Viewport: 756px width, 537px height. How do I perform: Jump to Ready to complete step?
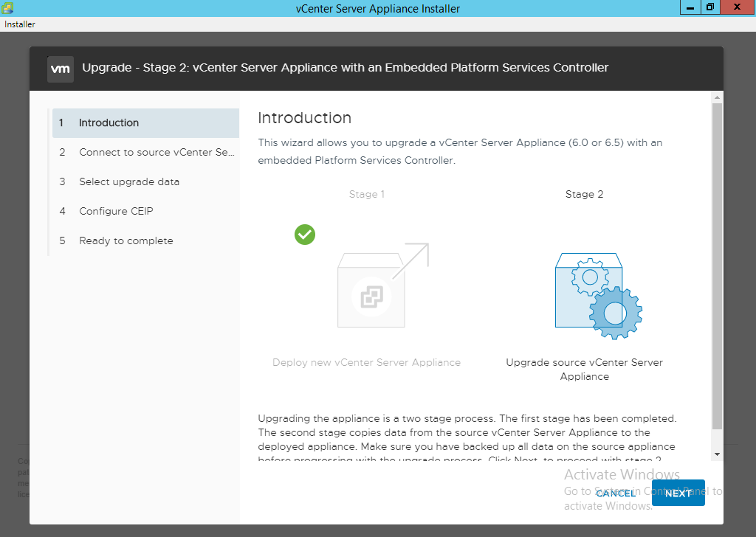tap(145, 240)
